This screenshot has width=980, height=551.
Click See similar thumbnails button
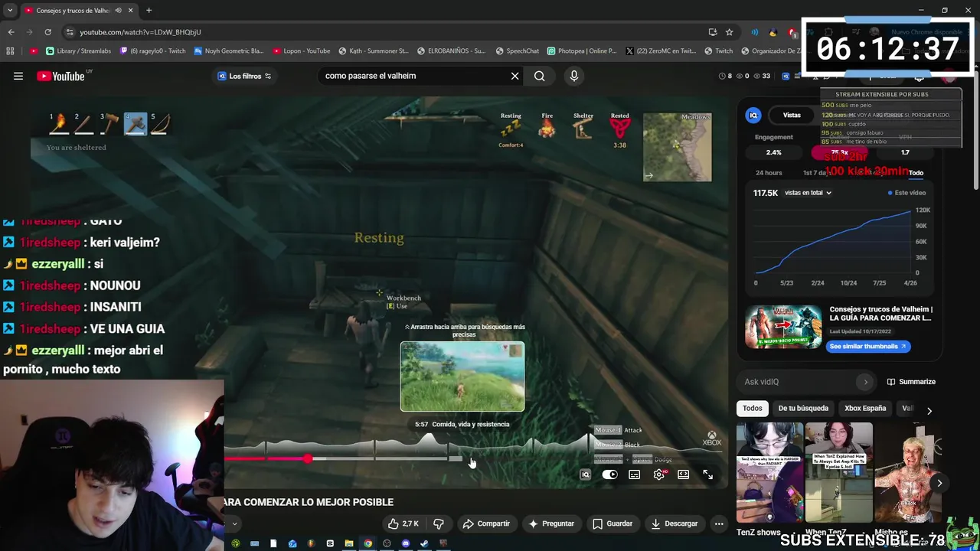870,346
